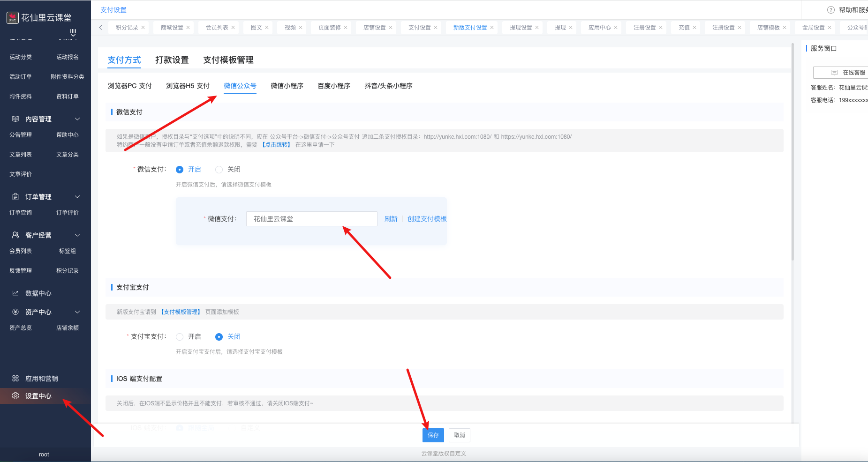Open 订单管理 clipboard icon in sidebar
The height and width of the screenshot is (462, 868).
(x=15, y=197)
